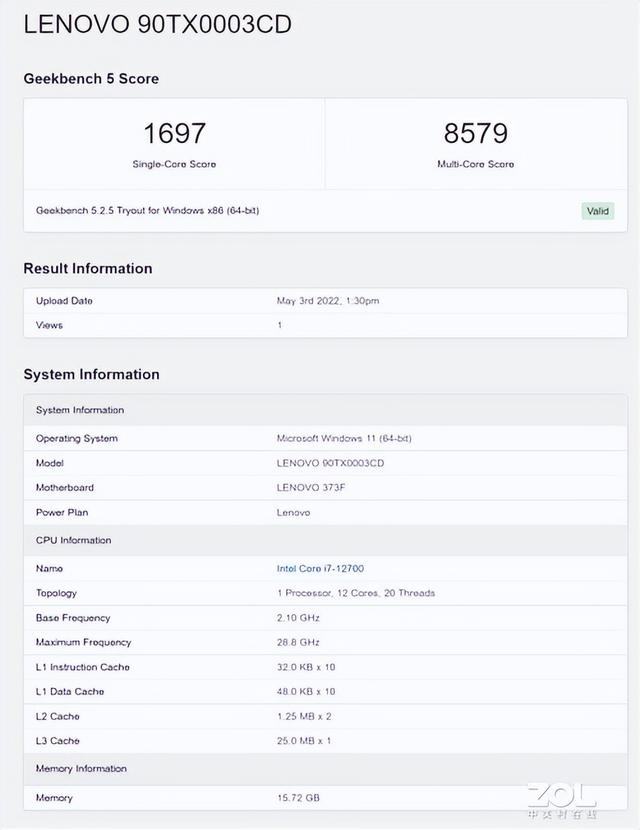
Task: Click the Memory value 15.72 GB
Action: 299,798
